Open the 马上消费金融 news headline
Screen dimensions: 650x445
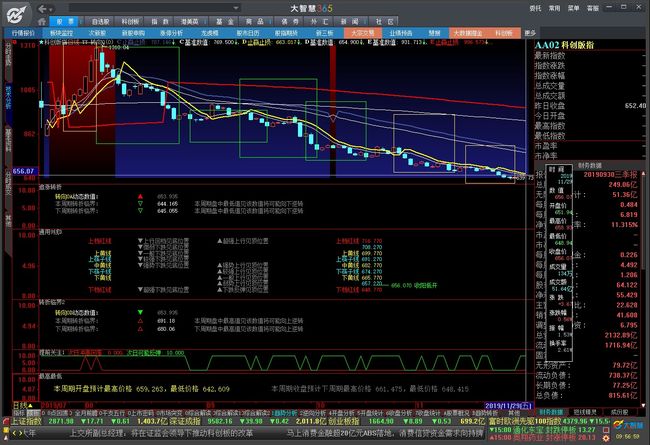pos(384,433)
